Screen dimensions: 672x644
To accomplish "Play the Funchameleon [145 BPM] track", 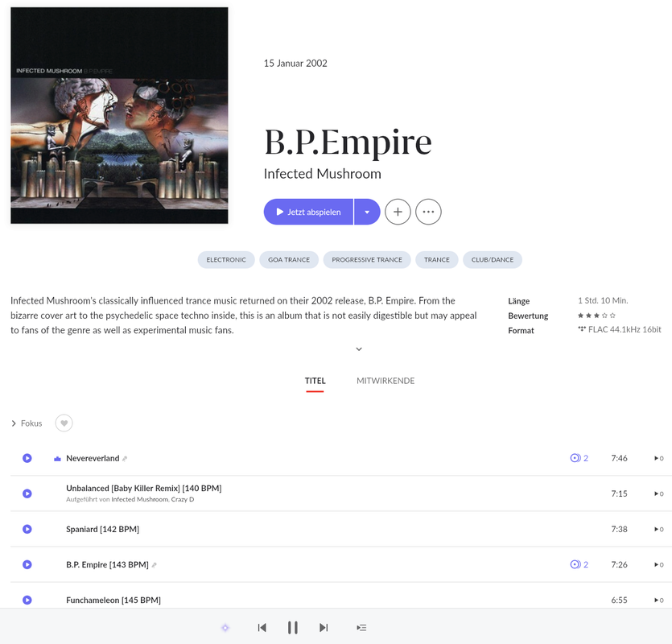I will point(27,600).
